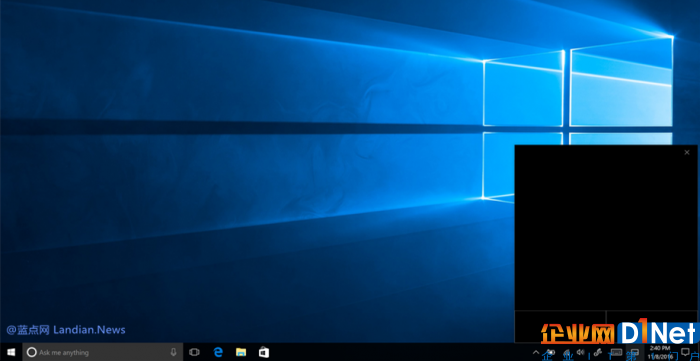Expand hidden system tray icons
The image size is (700, 361).
click(x=536, y=352)
